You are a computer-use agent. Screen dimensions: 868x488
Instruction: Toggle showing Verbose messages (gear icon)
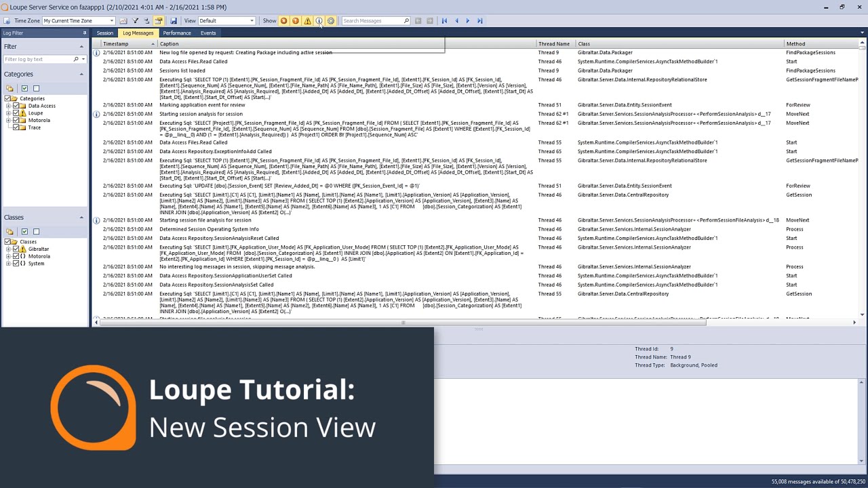[x=331, y=21]
